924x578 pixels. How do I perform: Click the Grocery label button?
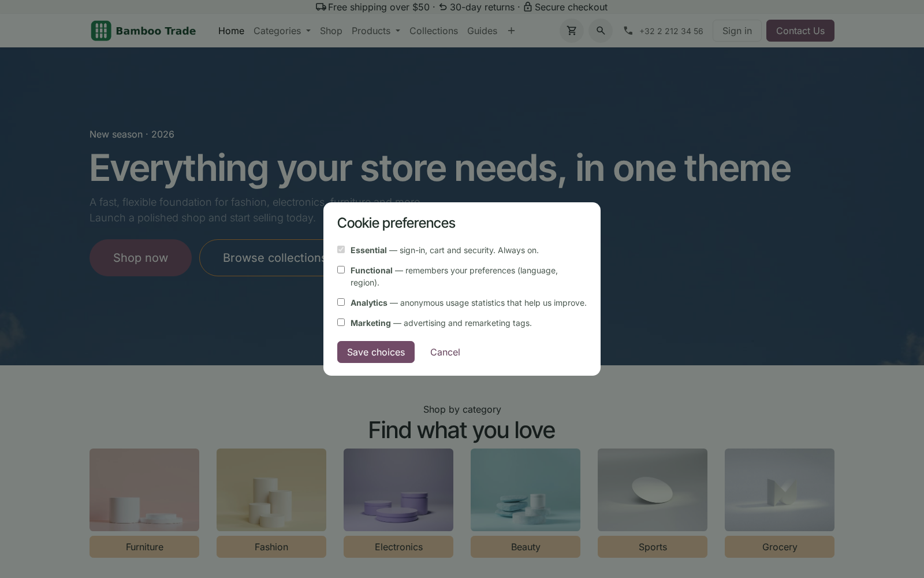(780, 547)
